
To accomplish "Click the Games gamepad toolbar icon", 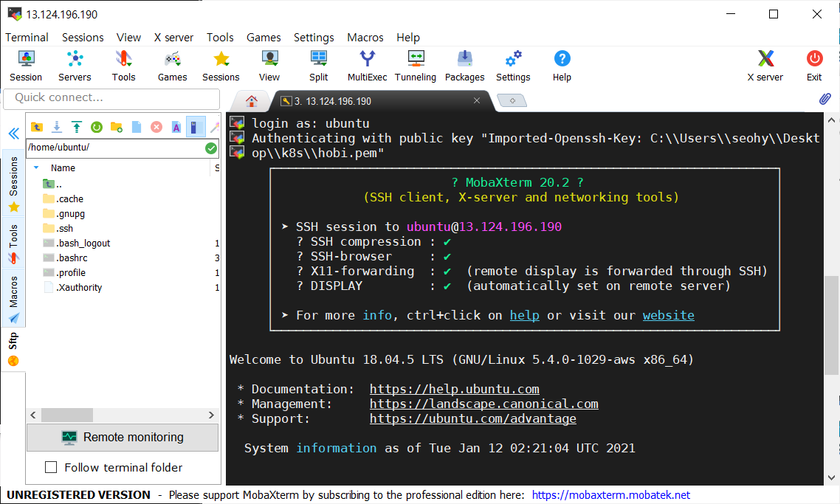I will pyautogui.click(x=172, y=59).
